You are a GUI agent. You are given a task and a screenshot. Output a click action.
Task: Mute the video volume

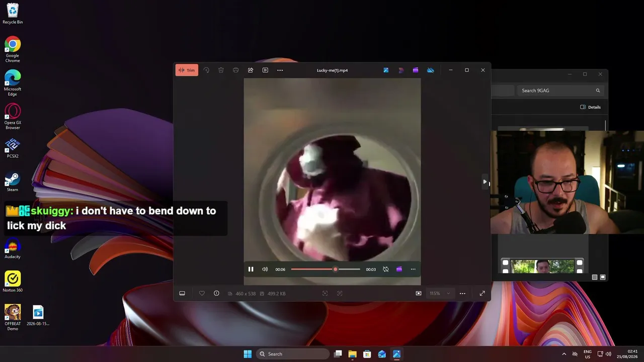265,269
